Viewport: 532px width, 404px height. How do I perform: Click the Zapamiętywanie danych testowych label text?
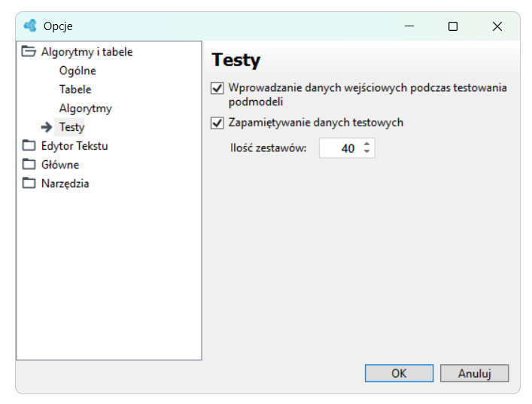[316, 123]
